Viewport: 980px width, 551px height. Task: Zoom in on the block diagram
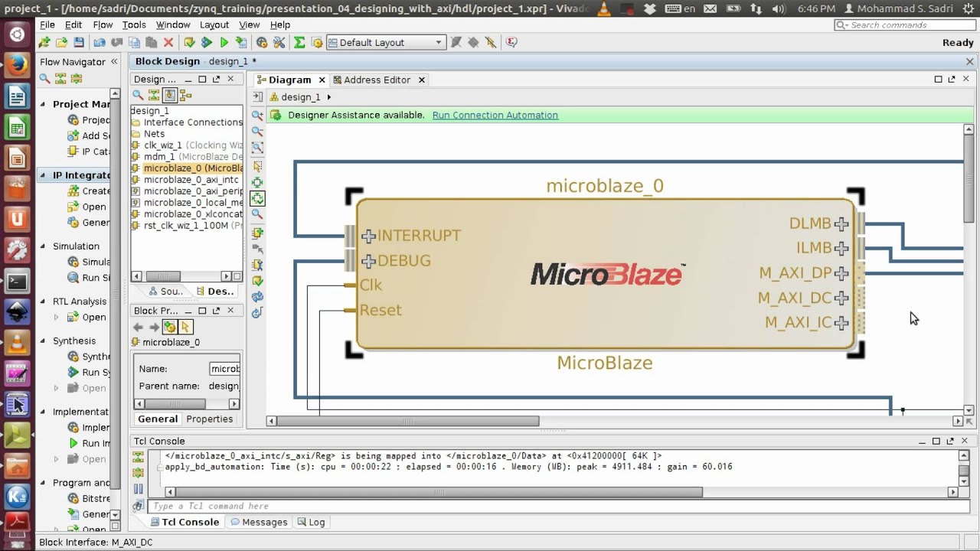[257, 116]
